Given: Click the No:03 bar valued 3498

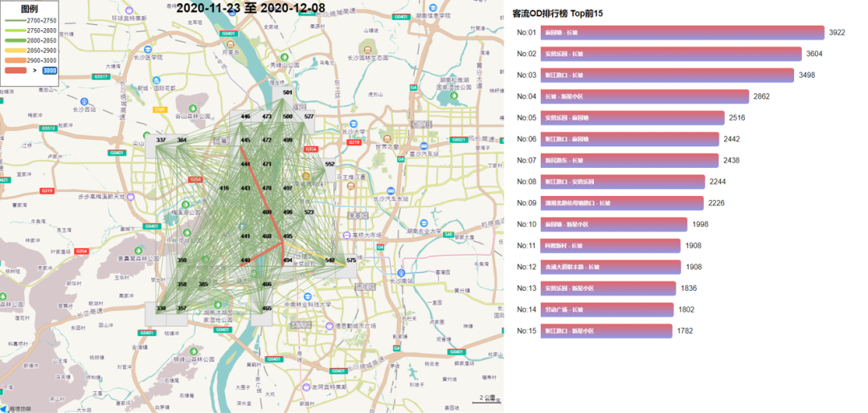Looking at the screenshot, I should pos(667,75).
